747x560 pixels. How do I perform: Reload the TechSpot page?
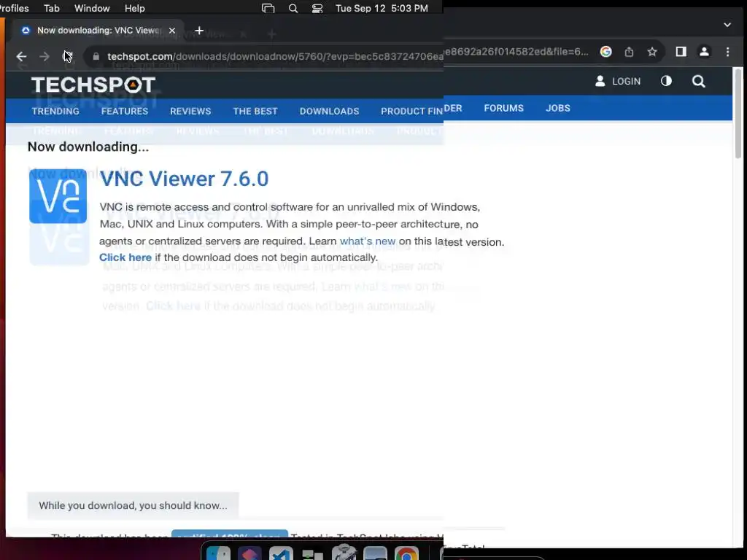[x=68, y=56]
